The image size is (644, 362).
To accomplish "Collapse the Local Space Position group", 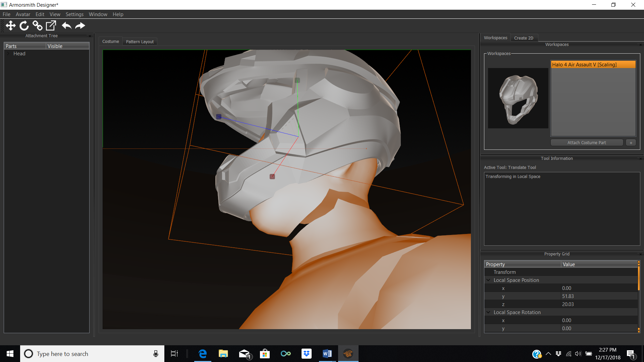I will click(x=488, y=280).
